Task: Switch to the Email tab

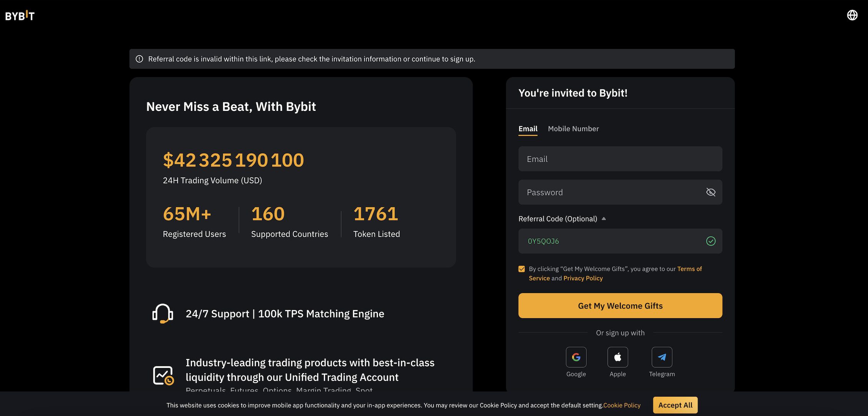Action: pyautogui.click(x=528, y=129)
